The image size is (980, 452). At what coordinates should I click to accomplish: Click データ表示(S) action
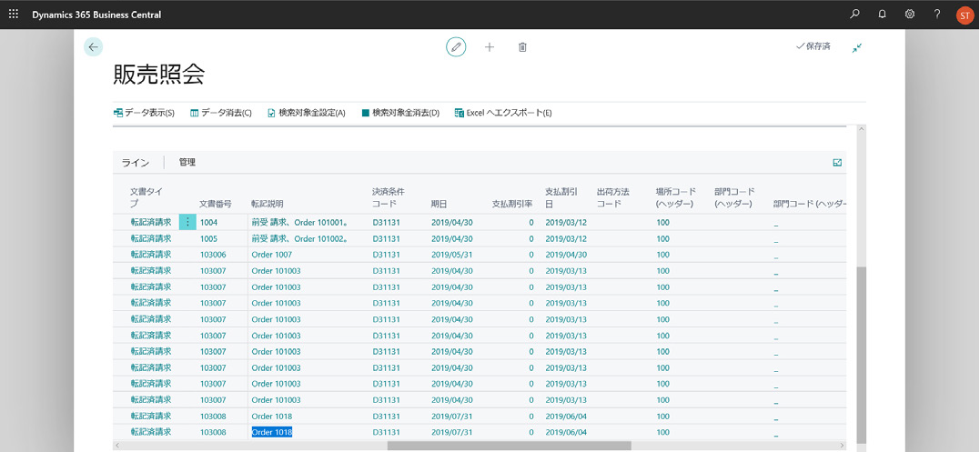[144, 113]
